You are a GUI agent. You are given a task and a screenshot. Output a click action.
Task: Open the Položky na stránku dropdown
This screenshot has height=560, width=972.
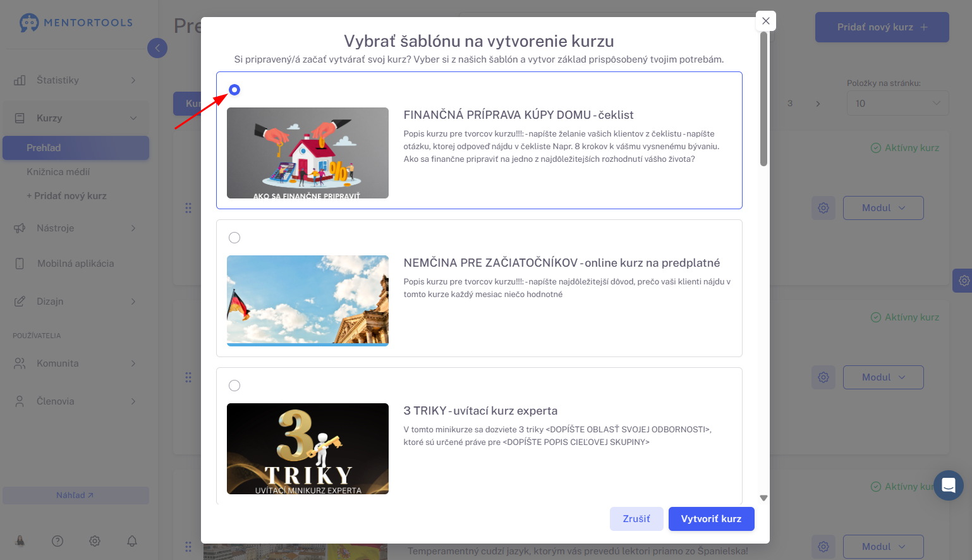coord(897,104)
